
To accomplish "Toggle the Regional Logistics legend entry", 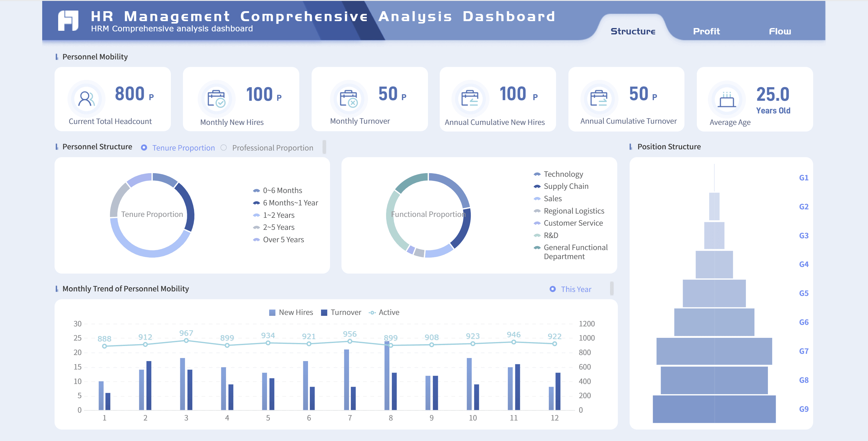I will (569, 211).
